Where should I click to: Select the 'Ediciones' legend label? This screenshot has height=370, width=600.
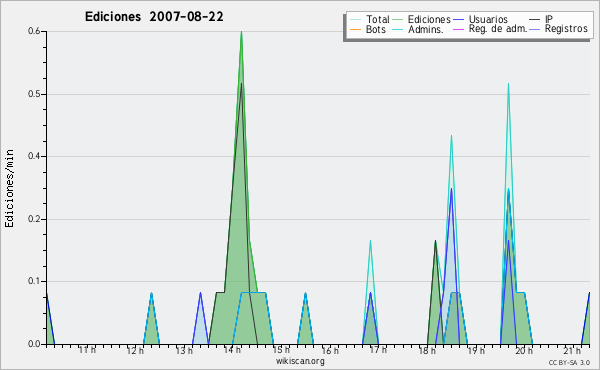[x=429, y=19]
